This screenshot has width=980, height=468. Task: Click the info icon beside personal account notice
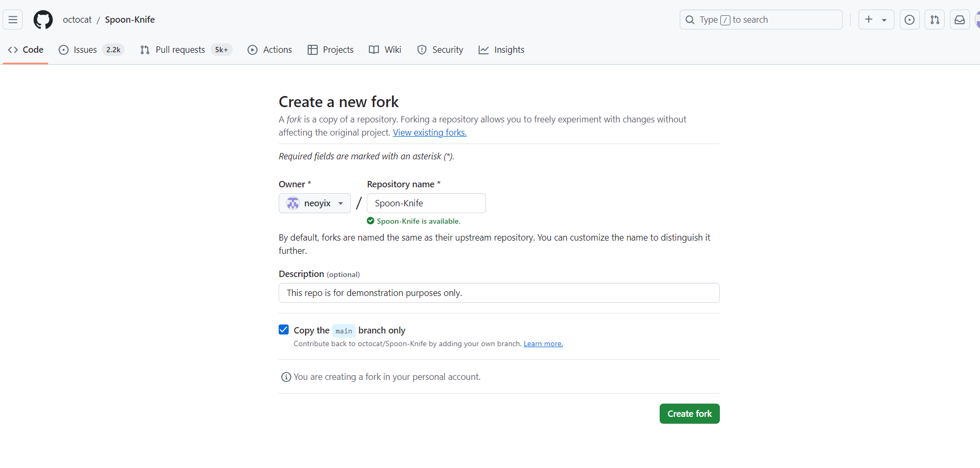286,377
